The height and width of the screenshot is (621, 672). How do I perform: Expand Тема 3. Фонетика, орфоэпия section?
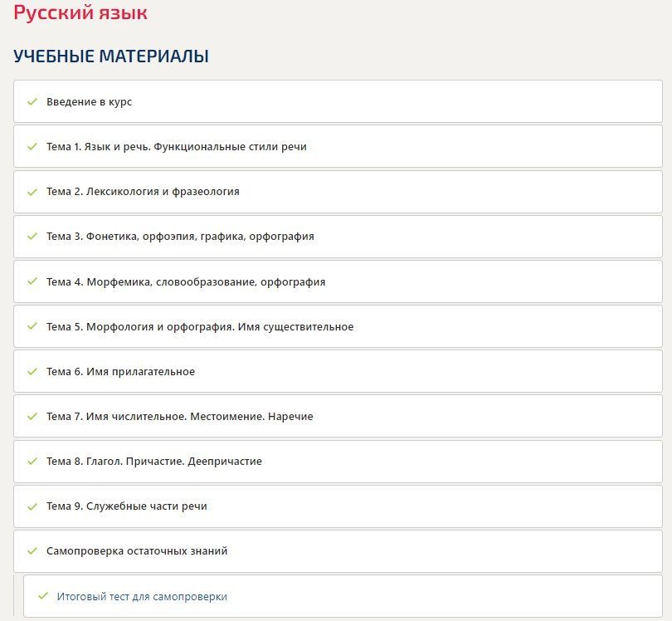(338, 237)
